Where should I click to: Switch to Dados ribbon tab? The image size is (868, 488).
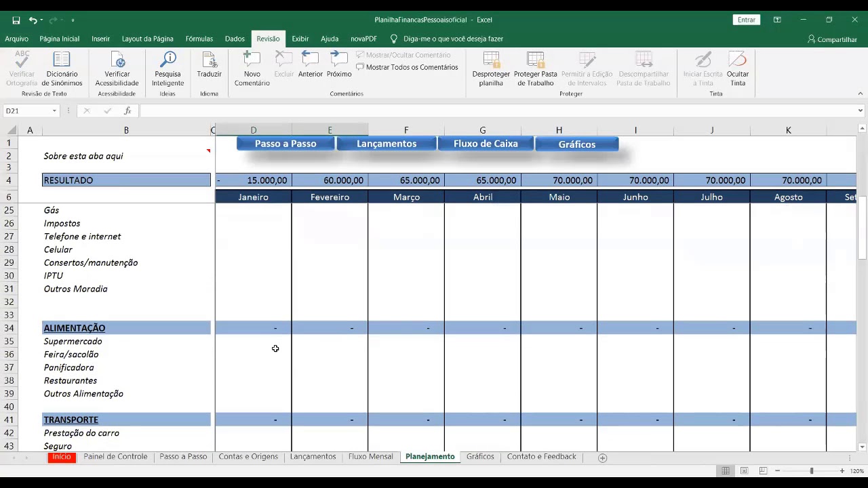click(235, 39)
